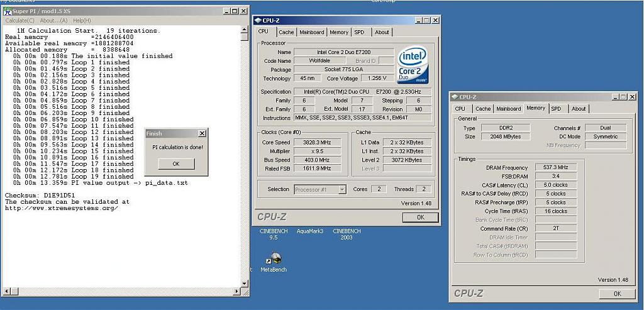Close the Finish dialog with X

[x=202, y=133]
